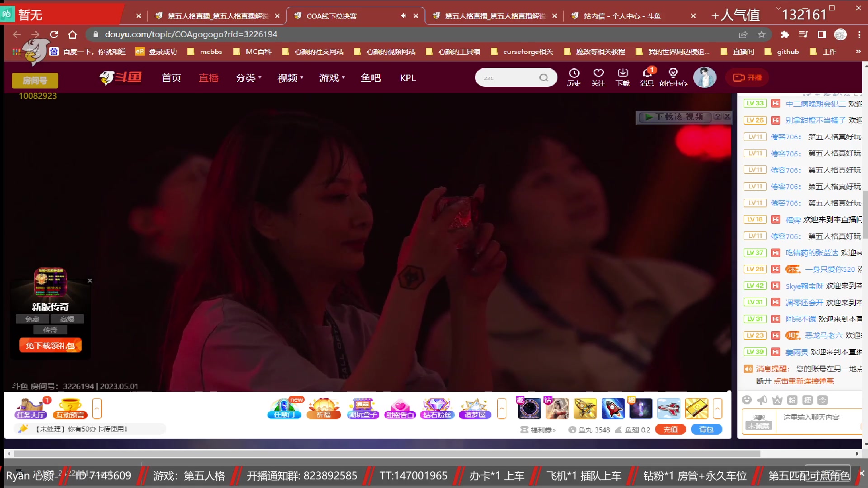Send the red rocket gift
This screenshot has height=488, width=868.
pyautogui.click(x=613, y=408)
